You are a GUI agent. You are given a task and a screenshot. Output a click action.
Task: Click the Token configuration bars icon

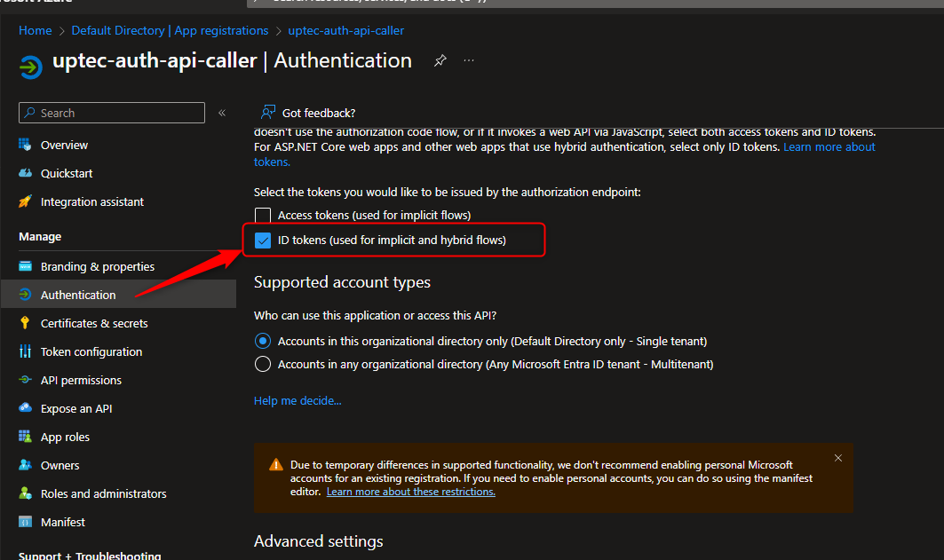(x=26, y=351)
